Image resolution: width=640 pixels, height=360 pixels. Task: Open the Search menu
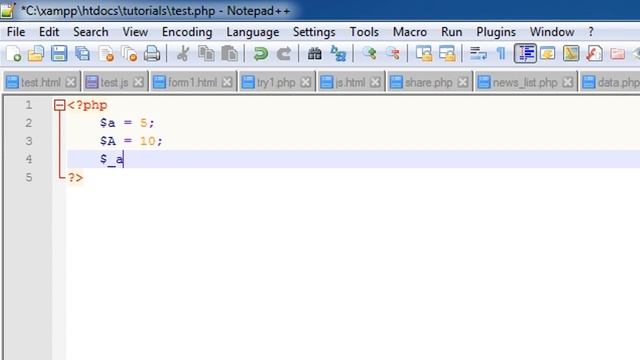click(91, 32)
